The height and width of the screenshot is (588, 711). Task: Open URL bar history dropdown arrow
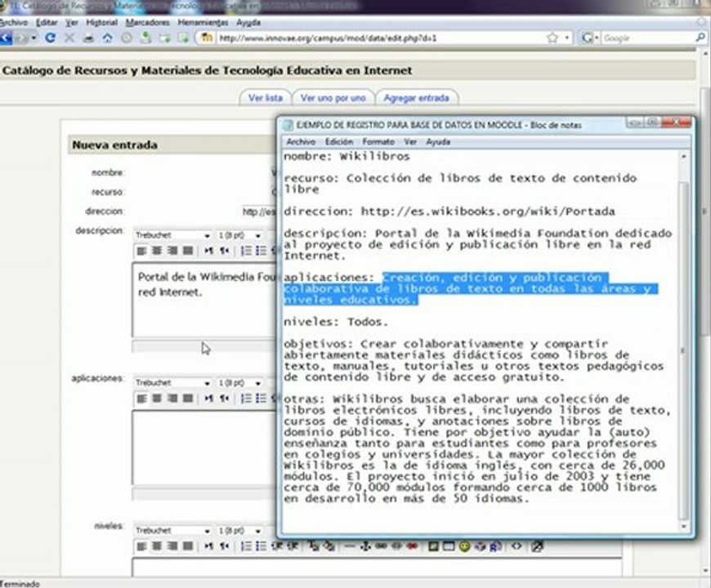(567, 38)
